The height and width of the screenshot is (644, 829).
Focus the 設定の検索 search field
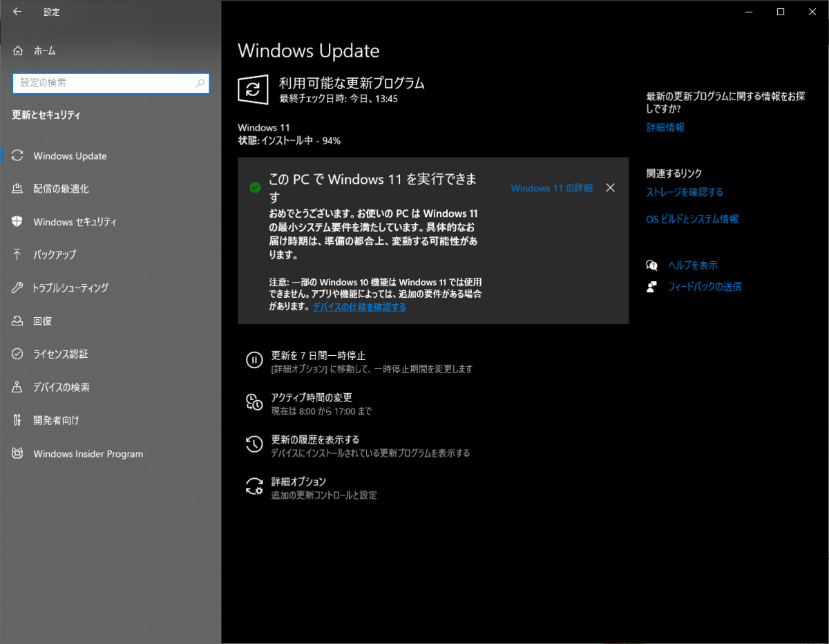pyautogui.click(x=111, y=83)
